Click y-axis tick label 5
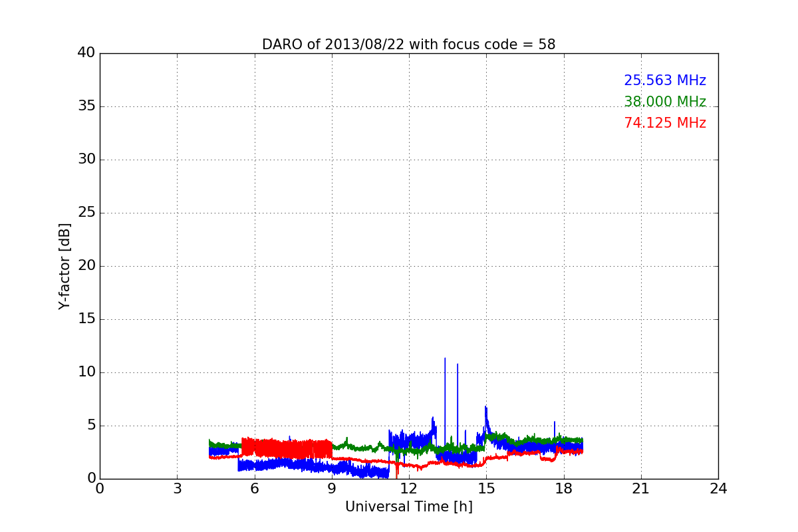This screenshot has width=798, height=532. click(90, 426)
